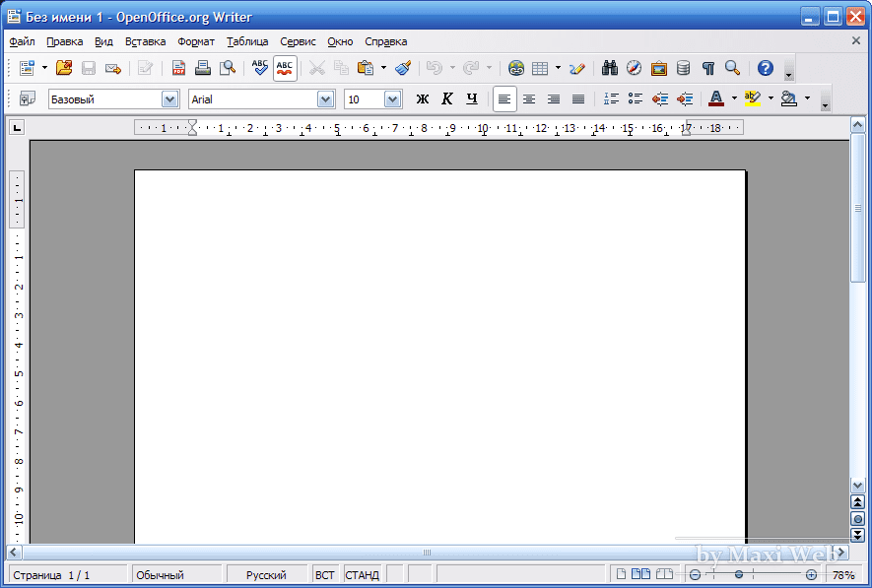872x588 pixels.
Task: Expand the paragraph style dropdown Базовый
Action: coord(169,98)
